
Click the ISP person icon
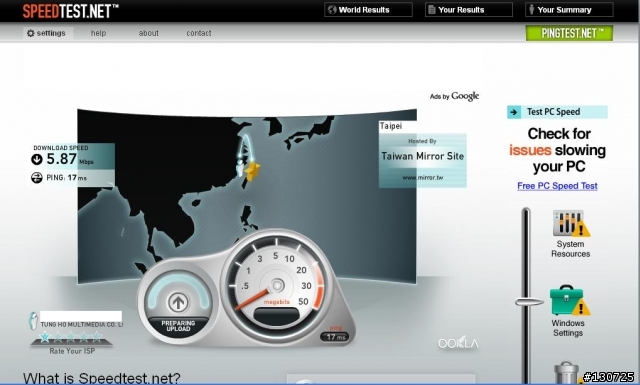[33, 320]
